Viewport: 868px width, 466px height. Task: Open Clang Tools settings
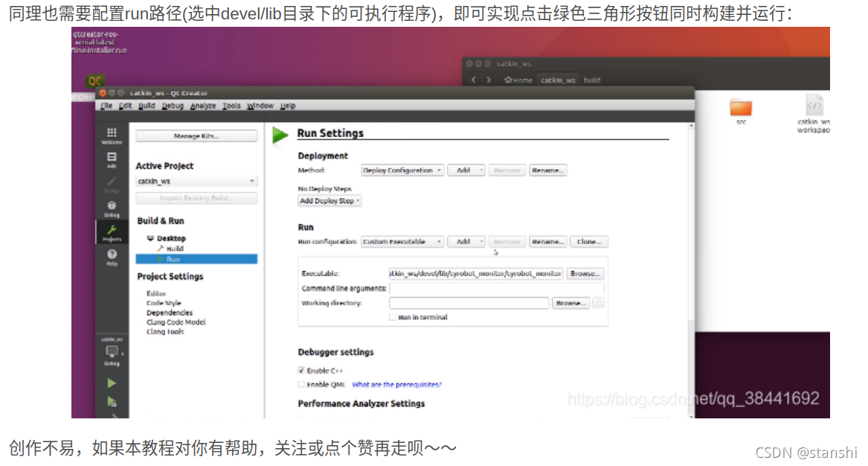pyautogui.click(x=165, y=331)
